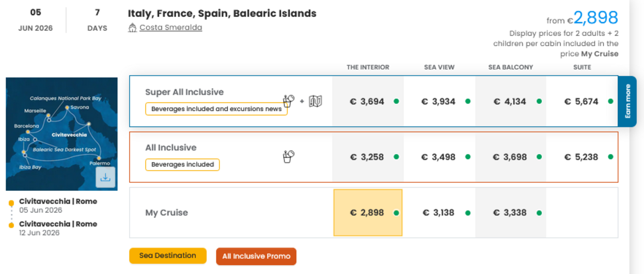Click the orange Civitavecchia departure marker
Image resolution: width=644 pixels, height=274 pixels.
pyautogui.click(x=11, y=203)
